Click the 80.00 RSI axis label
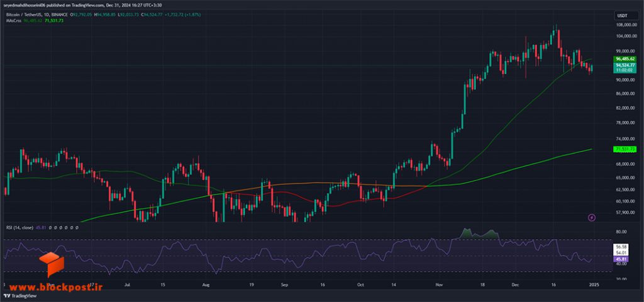The width and height of the screenshot is (644, 302). pyautogui.click(x=621, y=232)
